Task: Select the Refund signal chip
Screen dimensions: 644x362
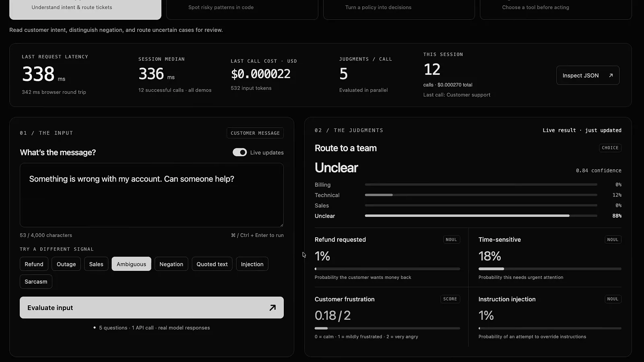Action: (x=34, y=264)
